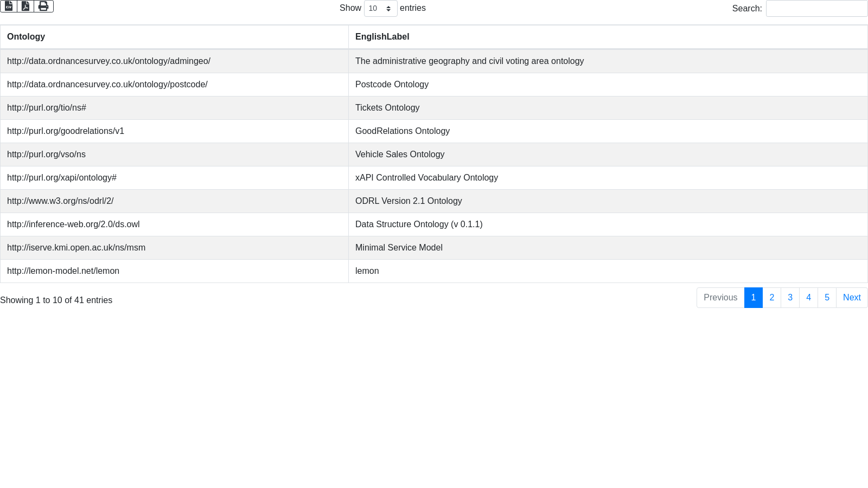868x488 pixels.
Task: Select current page 1 button
Action: (753, 298)
